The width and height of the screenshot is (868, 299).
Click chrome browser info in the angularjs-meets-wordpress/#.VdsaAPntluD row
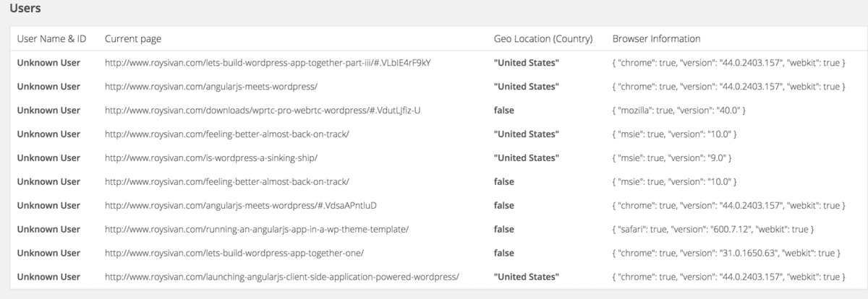click(x=729, y=206)
